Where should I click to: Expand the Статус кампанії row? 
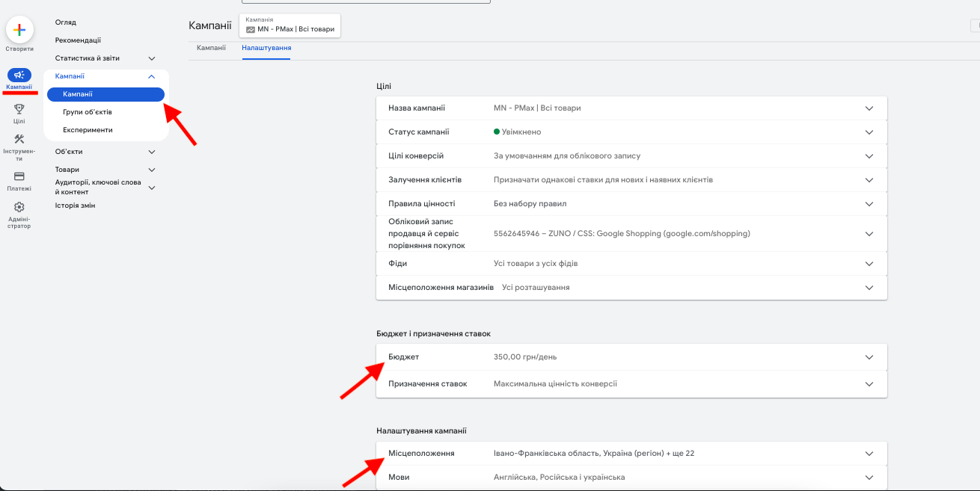coord(631,132)
